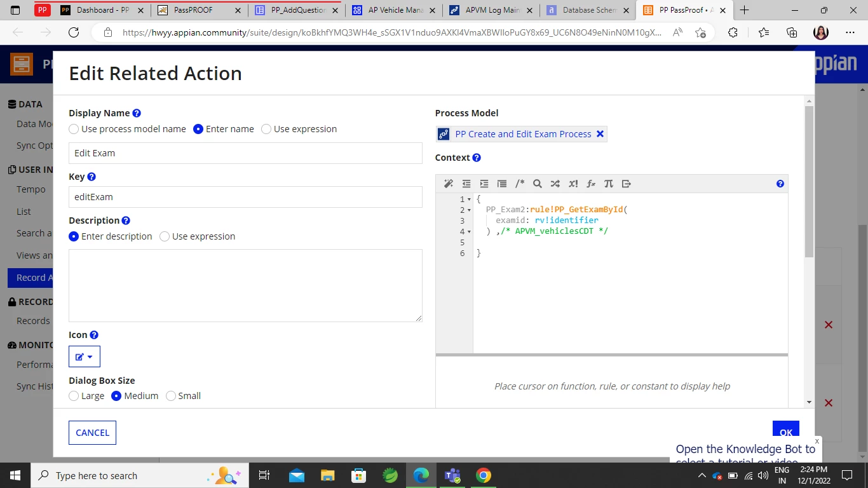This screenshot has height=488, width=868.
Task: Switch to AP Vehicle Mana browser tab
Action: pyautogui.click(x=395, y=10)
